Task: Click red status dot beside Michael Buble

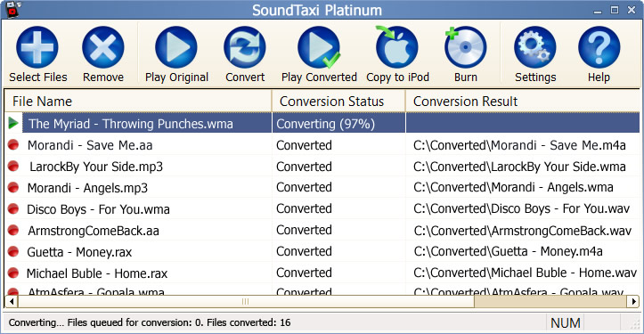Action: (13, 273)
